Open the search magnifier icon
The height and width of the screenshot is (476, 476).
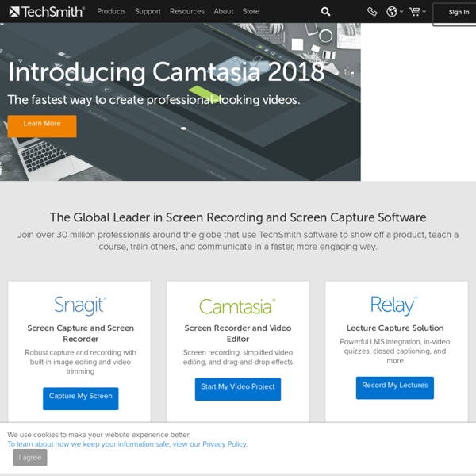point(325,12)
